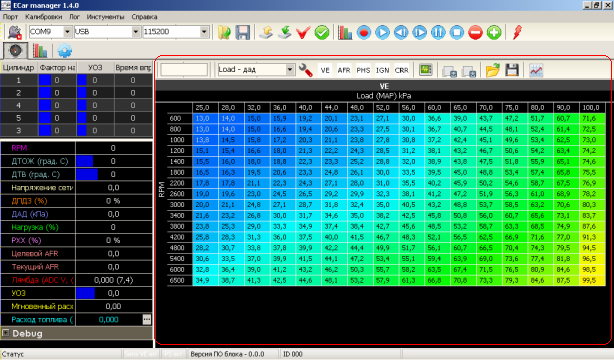Click the first copy table window icon
The height and width of the screenshot is (360, 614).
[x=450, y=71]
